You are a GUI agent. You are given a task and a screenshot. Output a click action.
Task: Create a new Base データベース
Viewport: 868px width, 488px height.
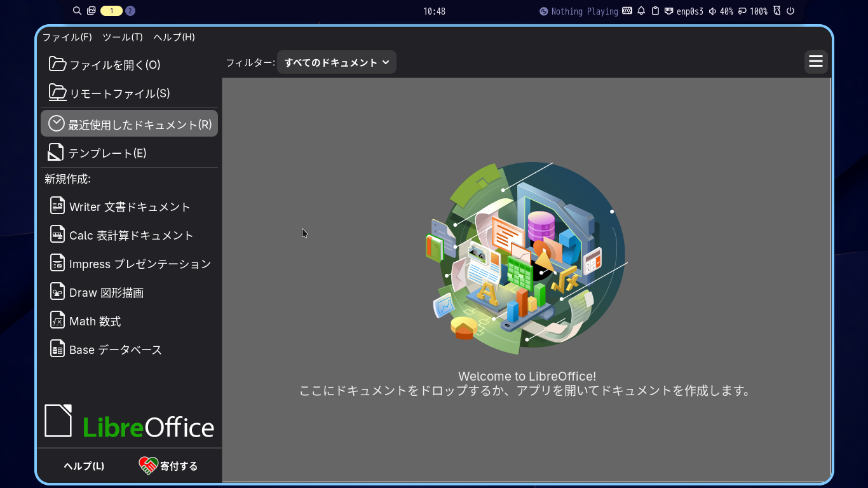tap(129, 349)
